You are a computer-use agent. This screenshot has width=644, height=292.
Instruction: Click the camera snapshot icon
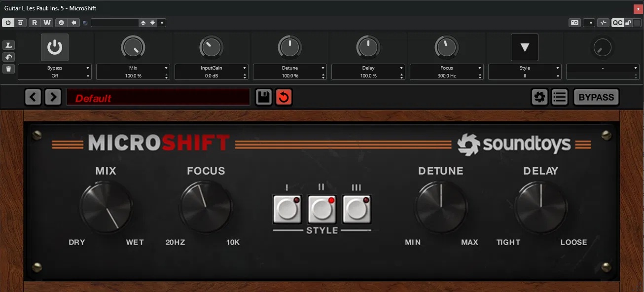[x=574, y=23]
